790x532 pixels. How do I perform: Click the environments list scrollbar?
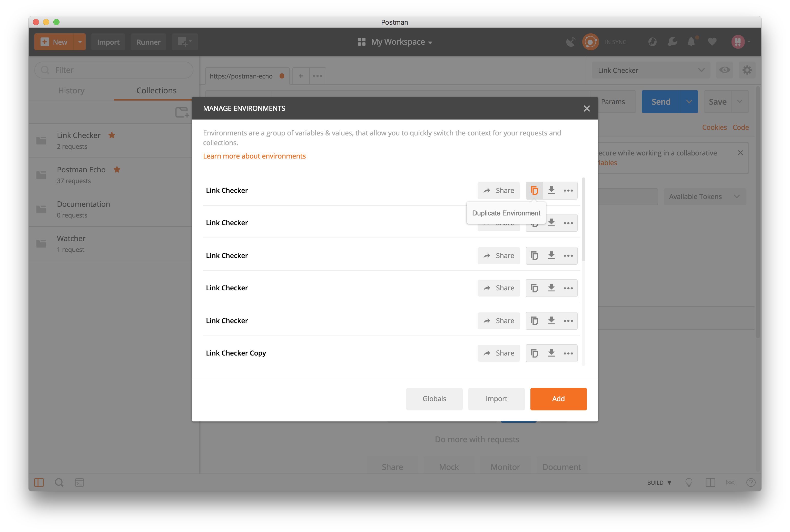(584, 219)
